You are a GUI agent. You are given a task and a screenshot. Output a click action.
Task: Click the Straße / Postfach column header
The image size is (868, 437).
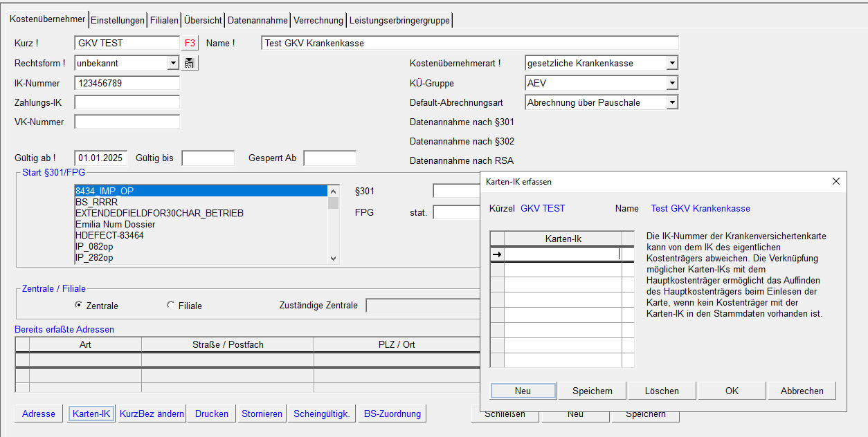coord(228,344)
